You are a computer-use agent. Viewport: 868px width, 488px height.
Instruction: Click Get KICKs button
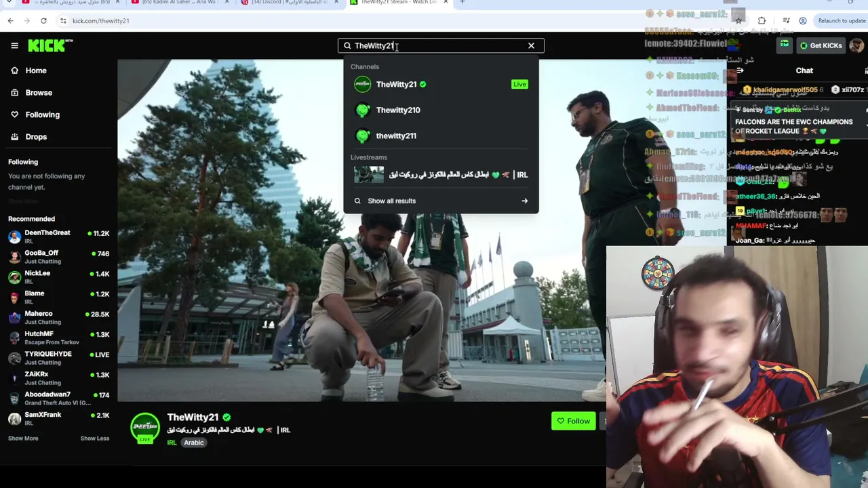click(x=820, y=45)
